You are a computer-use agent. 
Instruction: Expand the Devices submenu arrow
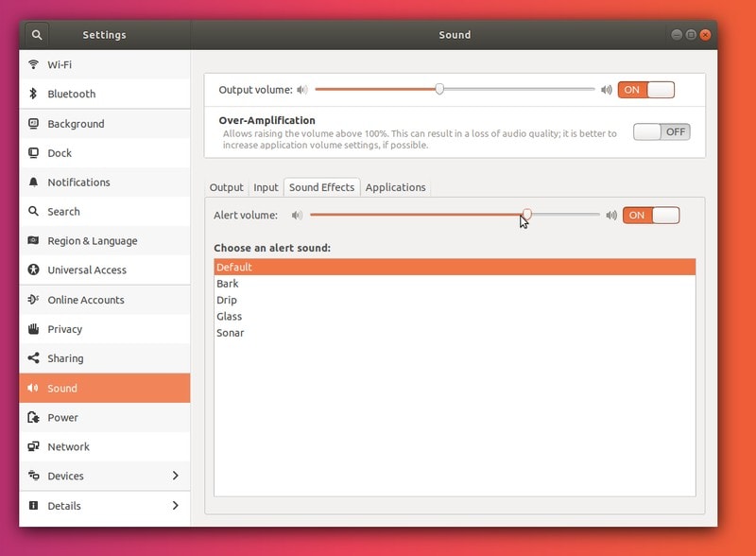click(175, 476)
